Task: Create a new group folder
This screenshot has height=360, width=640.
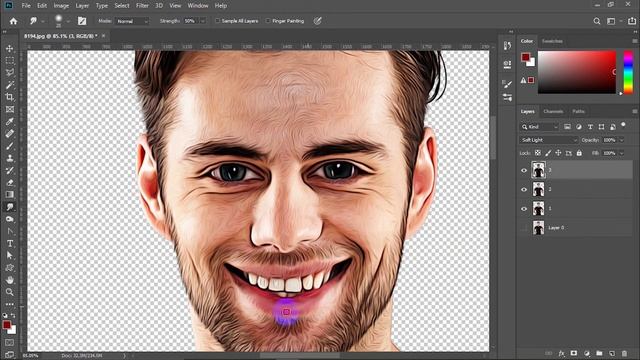Action: point(599,353)
